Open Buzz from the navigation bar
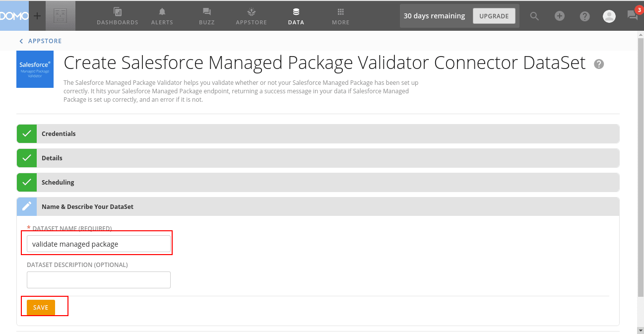Image resolution: width=644 pixels, height=334 pixels. point(206,12)
